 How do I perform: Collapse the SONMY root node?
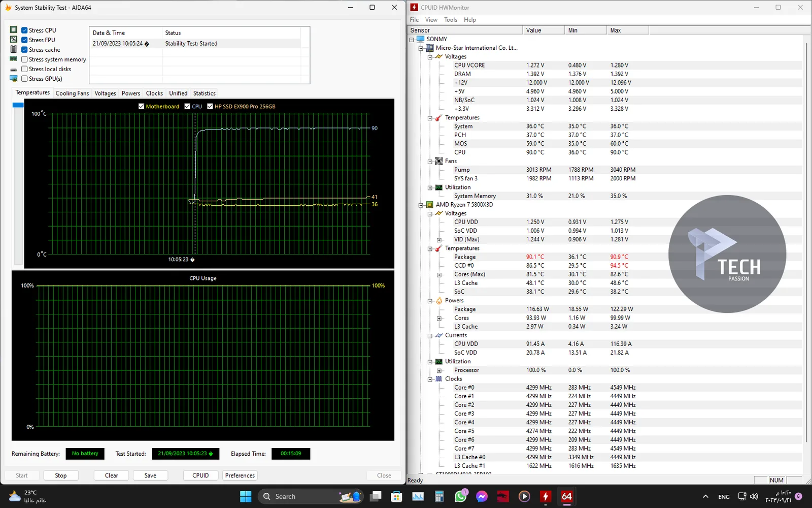(x=412, y=39)
